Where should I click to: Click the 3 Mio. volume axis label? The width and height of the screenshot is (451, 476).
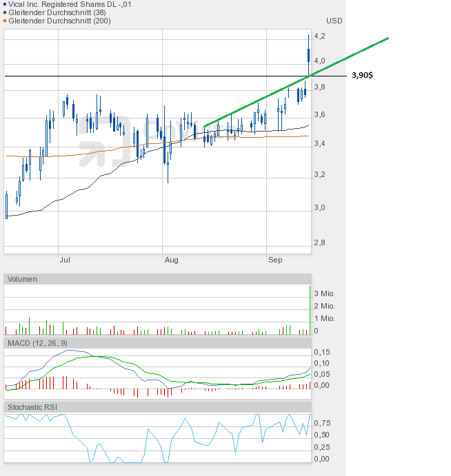(x=325, y=293)
